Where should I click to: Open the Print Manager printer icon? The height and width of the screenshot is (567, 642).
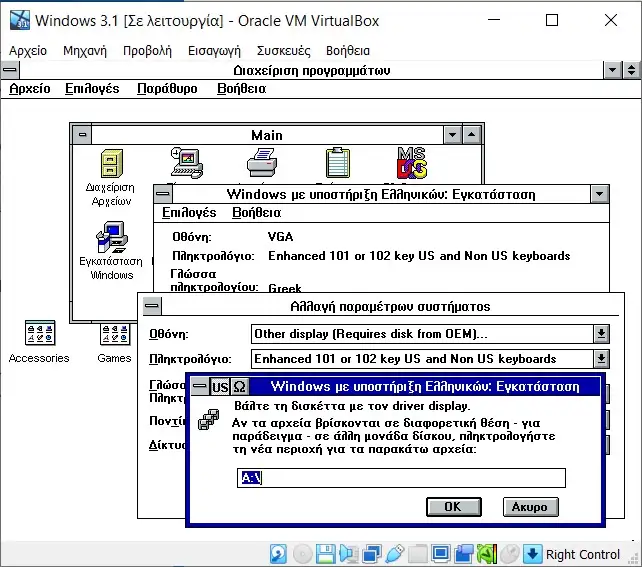coord(262,163)
